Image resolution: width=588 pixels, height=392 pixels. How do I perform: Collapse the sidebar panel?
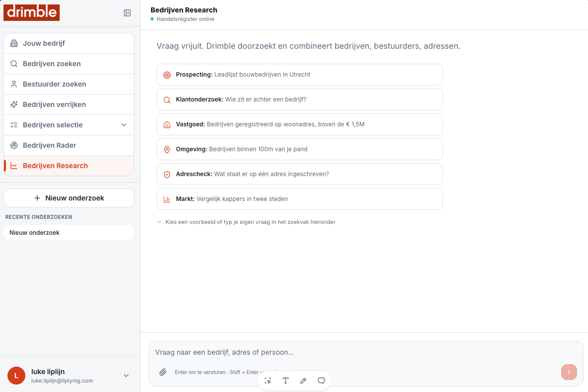pyautogui.click(x=127, y=13)
